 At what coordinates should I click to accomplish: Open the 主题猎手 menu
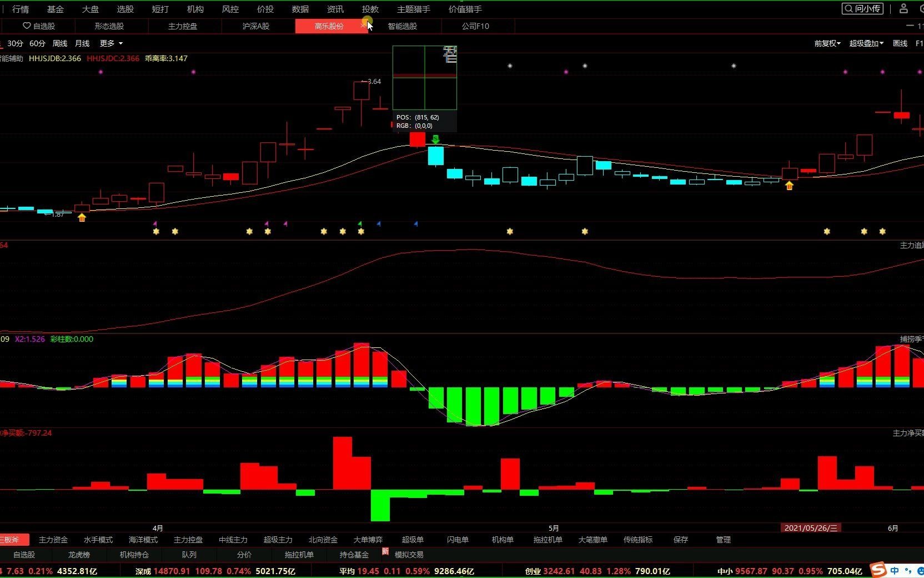coord(414,9)
